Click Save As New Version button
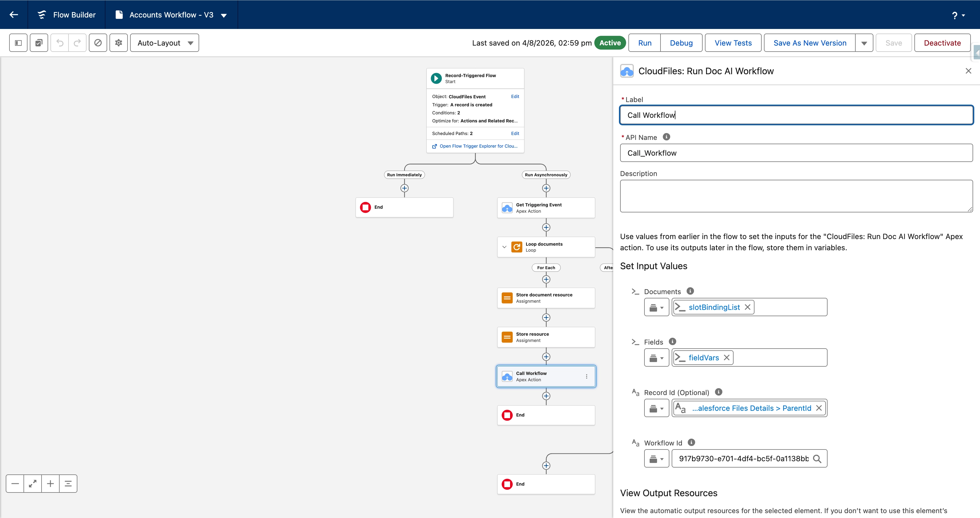 810,43
